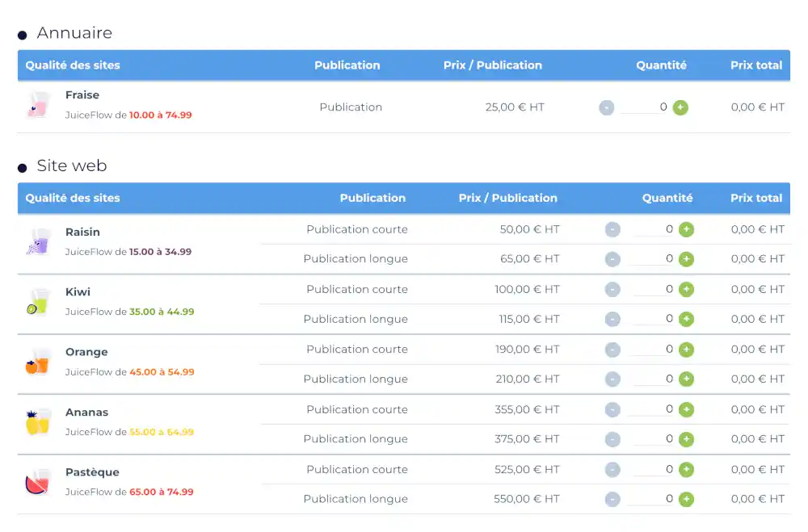The height and width of the screenshot is (532, 808).
Task: Decrement Ananas Publication longue quantity
Action: (x=612, y=439)
